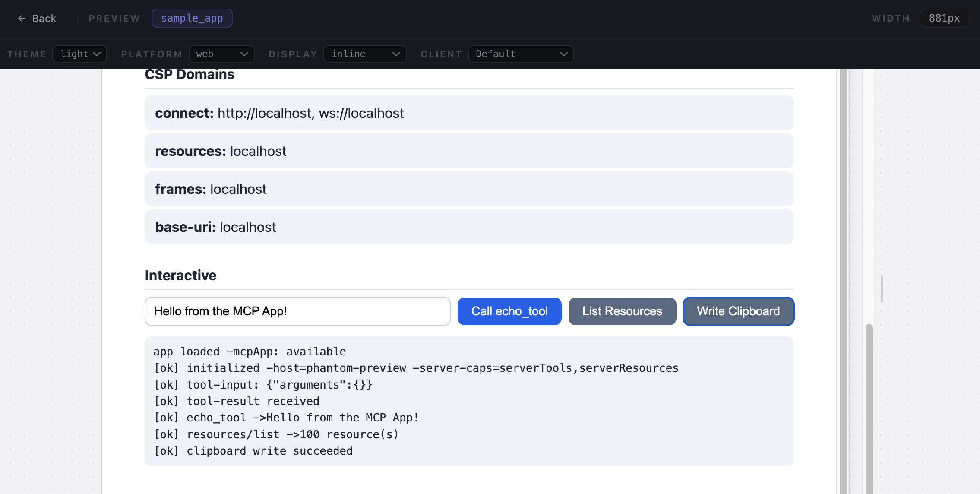
Task: Click the 'resources/list ->100 resource(s)' log line
Action: coord(276,434)
